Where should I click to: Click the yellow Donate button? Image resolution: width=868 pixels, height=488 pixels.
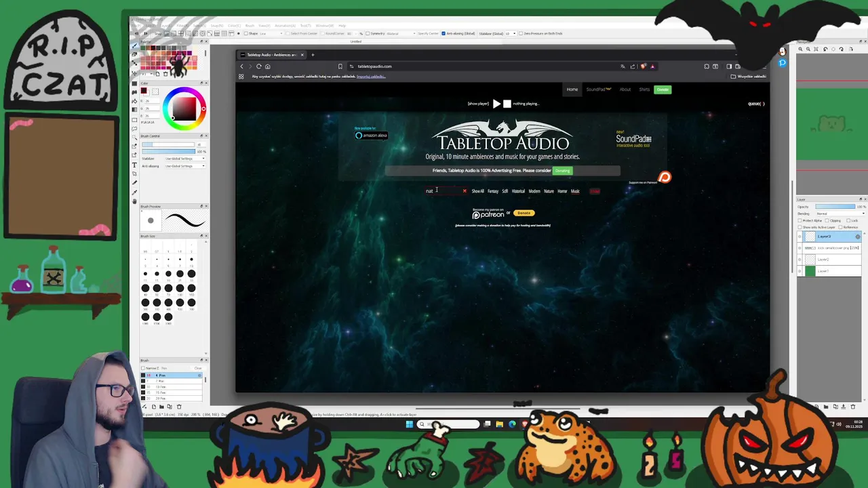pyautogui.click(x=524, y=213)
